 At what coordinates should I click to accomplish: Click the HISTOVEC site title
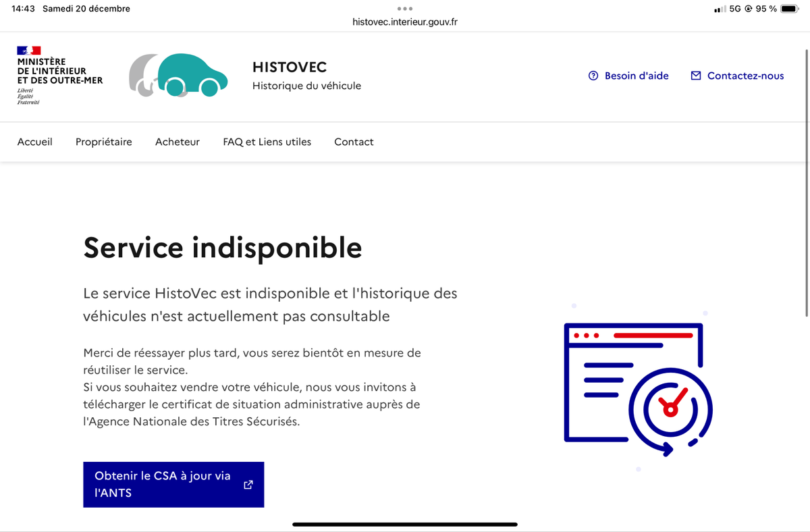tap(290, 67)
